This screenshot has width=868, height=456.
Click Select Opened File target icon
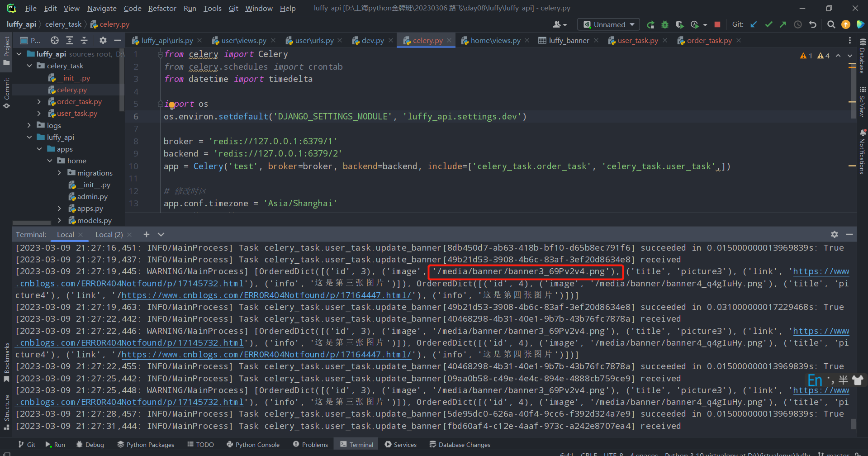click(x=55, y=40)
